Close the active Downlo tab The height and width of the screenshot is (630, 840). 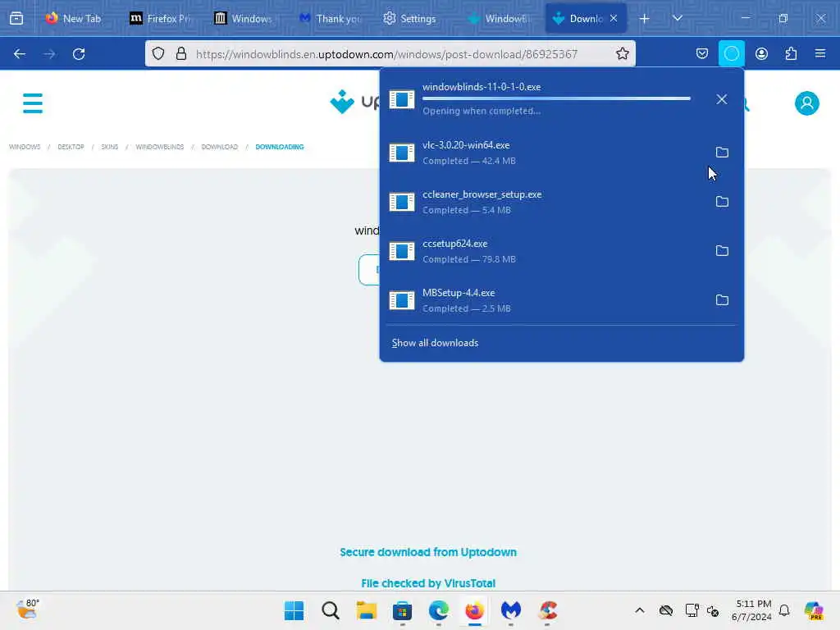pyautogui.click(x=614, y=18)
